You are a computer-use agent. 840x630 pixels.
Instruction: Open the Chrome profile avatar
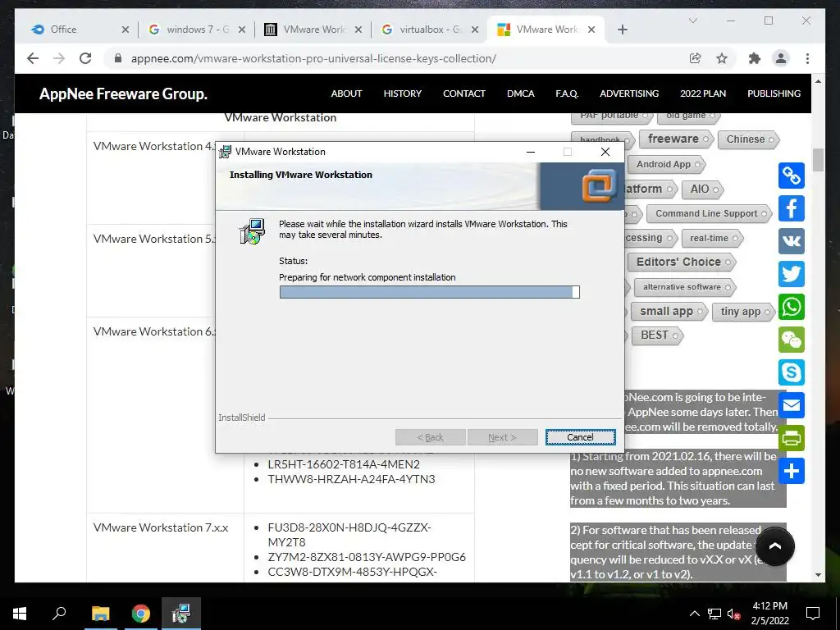[781, 58]
